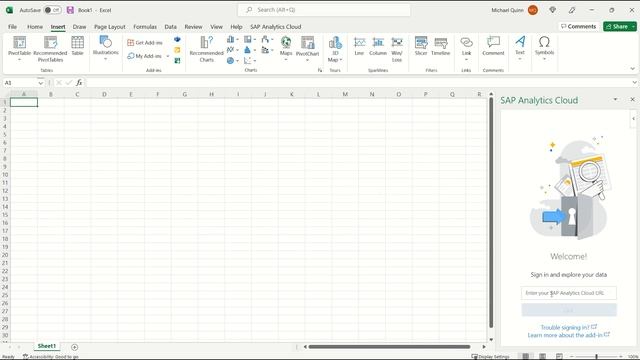Select column D header
Viewport: 640px width, 360px height.
pyautogui.click(x=104, y=94)
